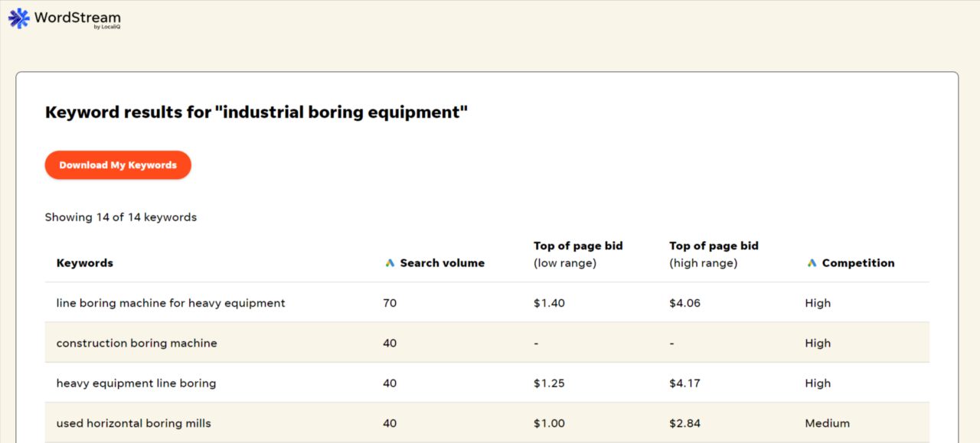Click High competition for construction boring machine

tap(818, 344)
